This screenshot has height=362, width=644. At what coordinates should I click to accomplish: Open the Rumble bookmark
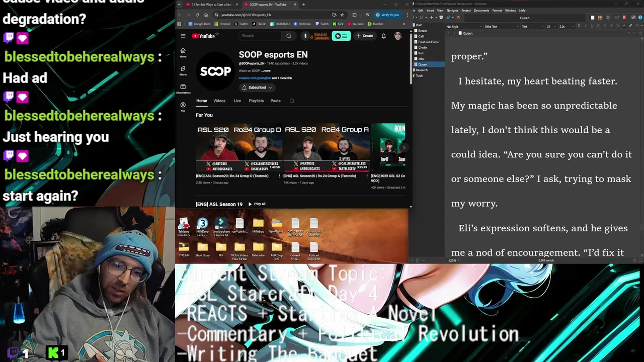pyautogui.click(x=375, y=24)
